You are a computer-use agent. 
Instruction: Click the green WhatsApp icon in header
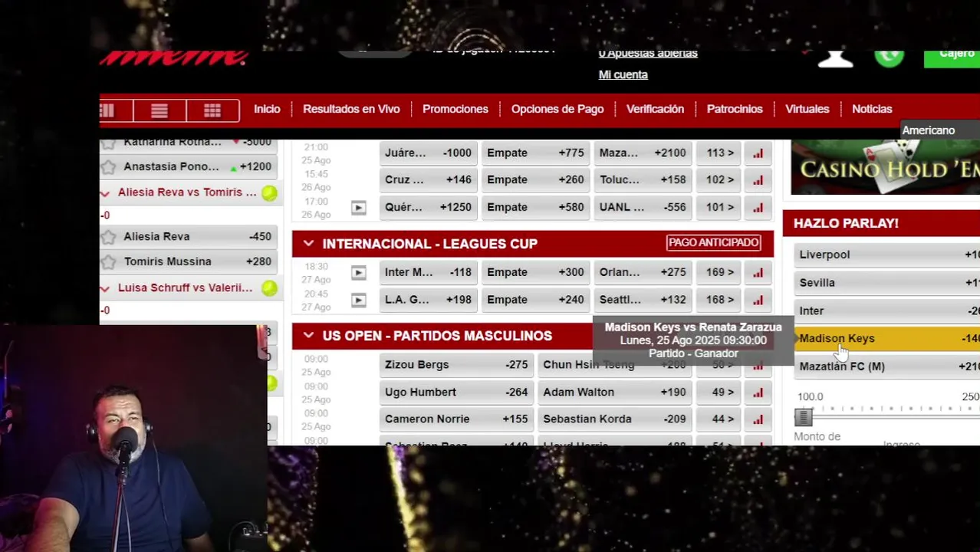[x=890, y=57]
